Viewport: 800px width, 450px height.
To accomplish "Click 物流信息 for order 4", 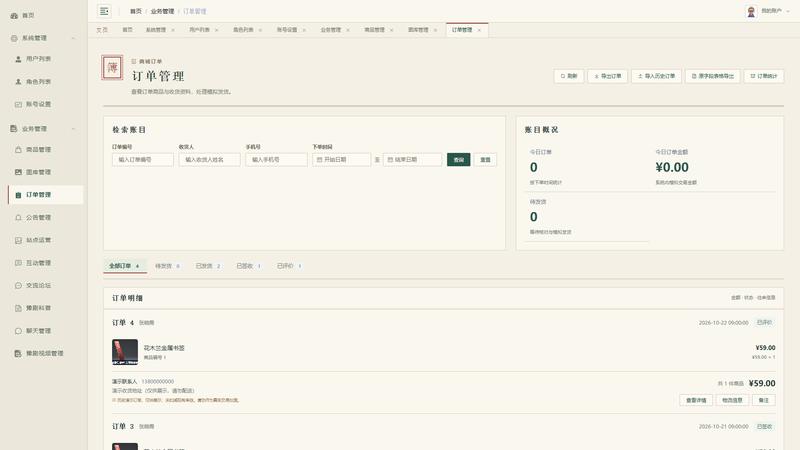I will 732,401.
